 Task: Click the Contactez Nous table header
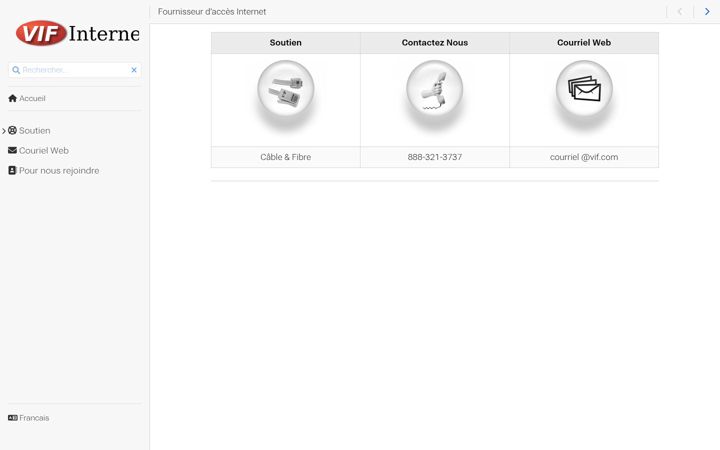coord(435,43)
